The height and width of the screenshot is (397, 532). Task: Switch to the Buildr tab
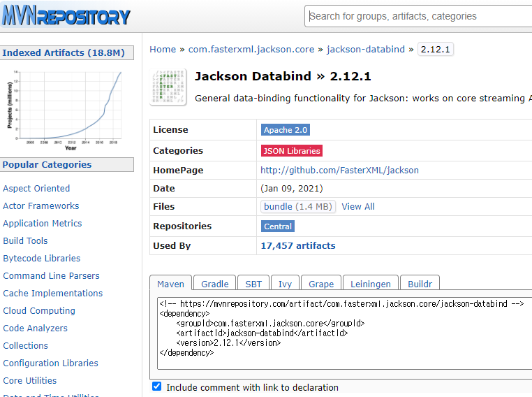coord(420,284)
